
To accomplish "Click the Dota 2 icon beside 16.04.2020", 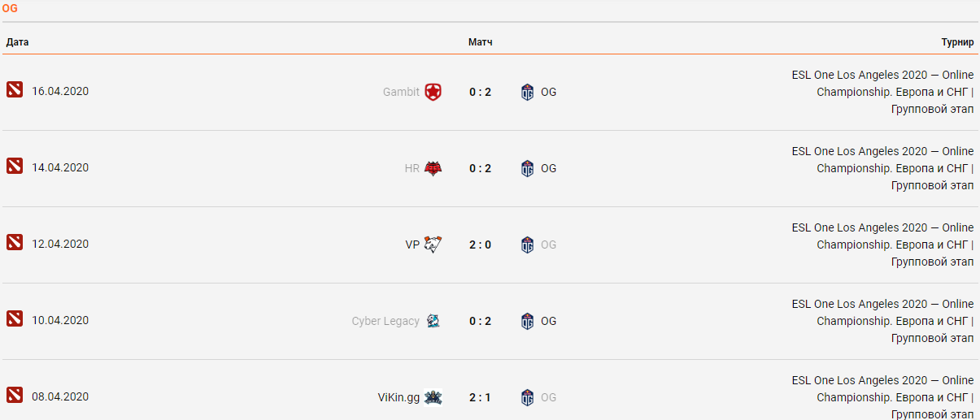I will coord(15,89).
